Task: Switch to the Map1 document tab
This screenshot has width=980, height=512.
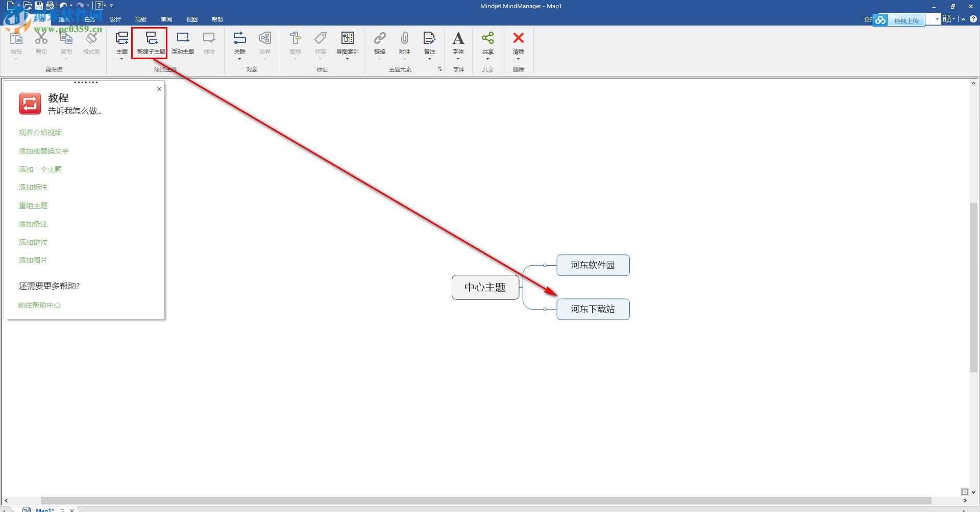Action: coord(45,509)
